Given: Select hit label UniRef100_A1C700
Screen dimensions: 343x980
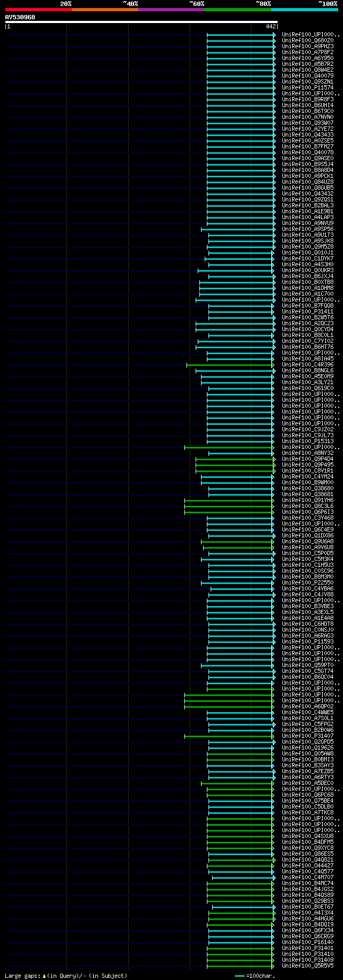Looking at the screenshot, I should point(308,294).
